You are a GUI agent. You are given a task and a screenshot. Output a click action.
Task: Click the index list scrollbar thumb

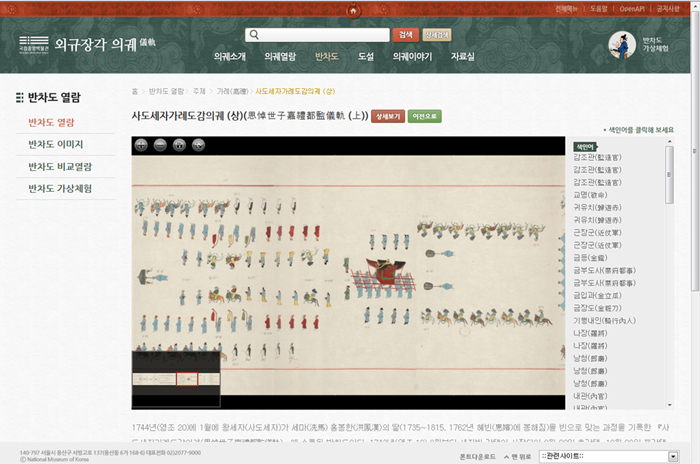(x=669, y=175)
